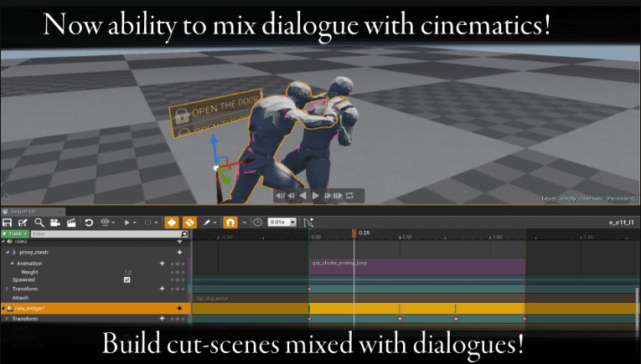Click plus on role_widget1 Transform row
Viewport: 641px width, 364px height.
pos(163,318)
